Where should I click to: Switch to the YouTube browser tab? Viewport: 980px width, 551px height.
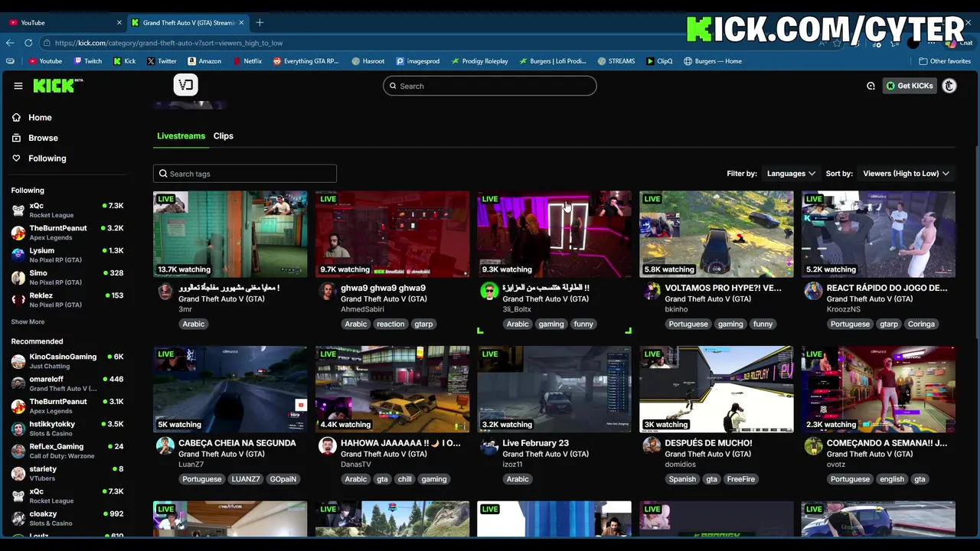(64, 22)
